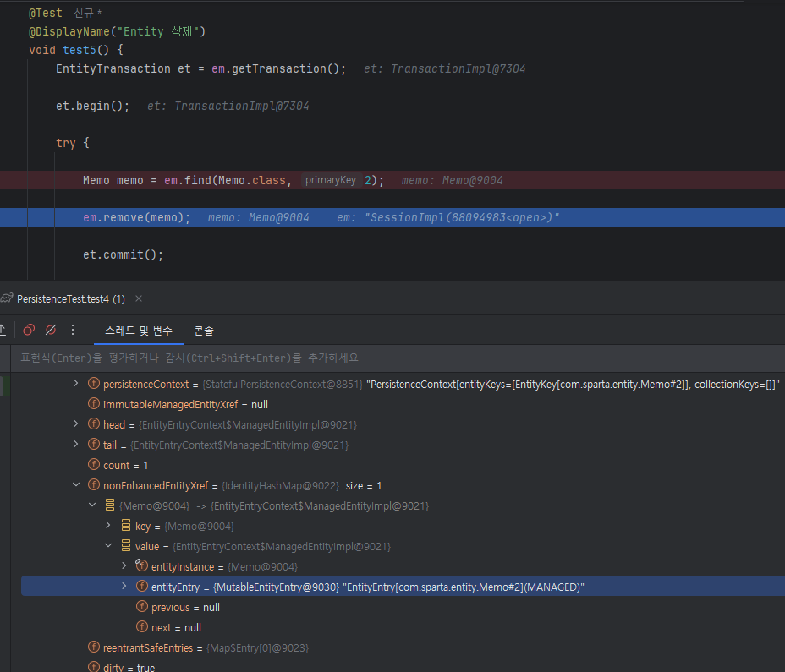Collapse the value ManagedEntityImpl@9021 node
The image size is (785, 672).
point(108,545)
